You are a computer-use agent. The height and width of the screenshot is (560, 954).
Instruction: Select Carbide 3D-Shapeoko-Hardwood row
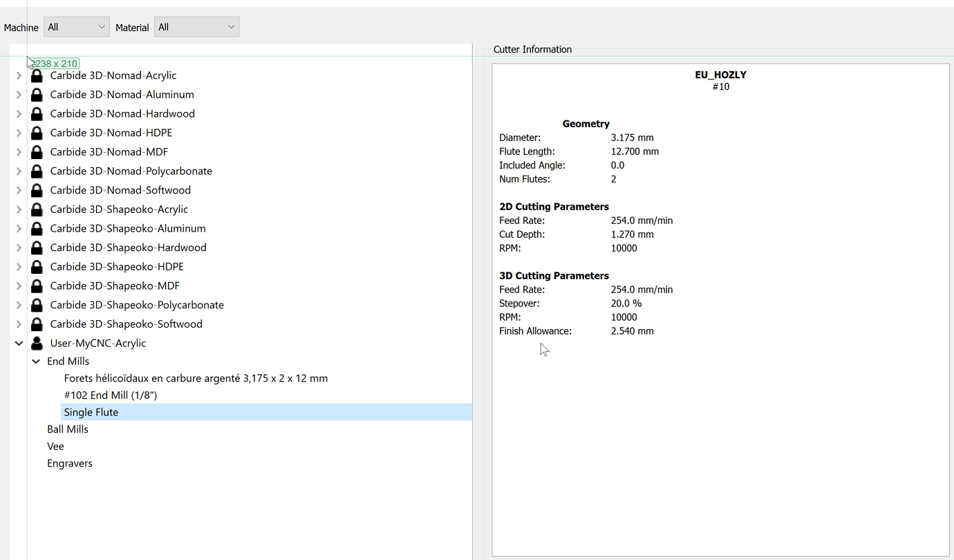tap(129, 248)
